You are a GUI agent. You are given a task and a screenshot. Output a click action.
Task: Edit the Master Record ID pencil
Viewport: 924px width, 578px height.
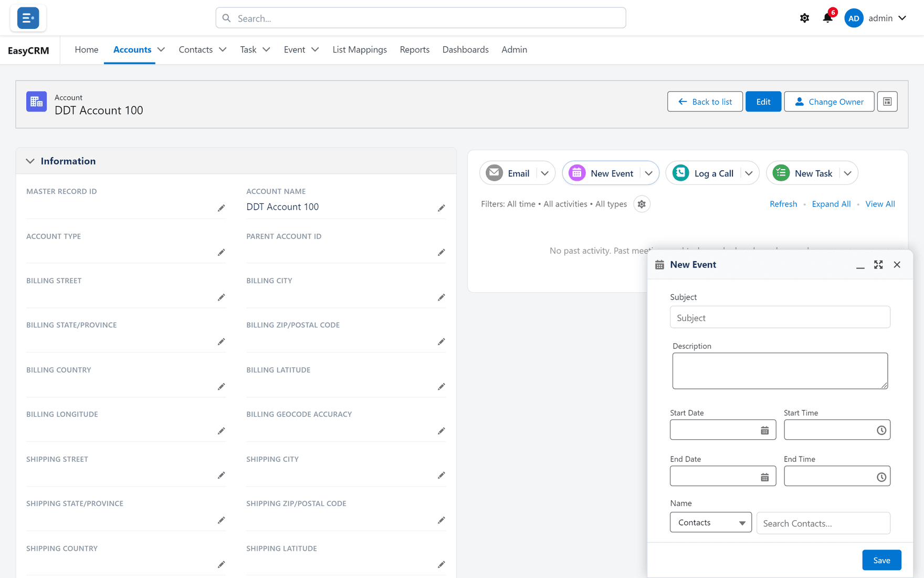(222, 208)
